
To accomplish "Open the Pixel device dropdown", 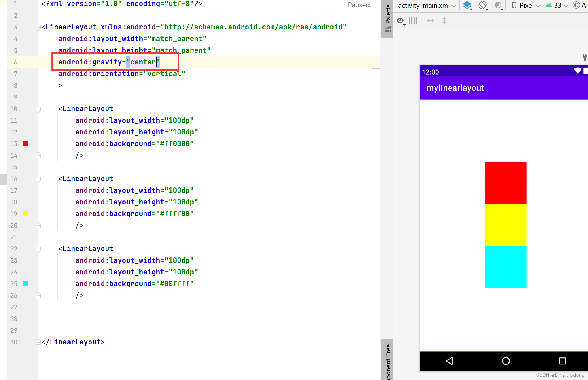I will [x=526, y=5].
